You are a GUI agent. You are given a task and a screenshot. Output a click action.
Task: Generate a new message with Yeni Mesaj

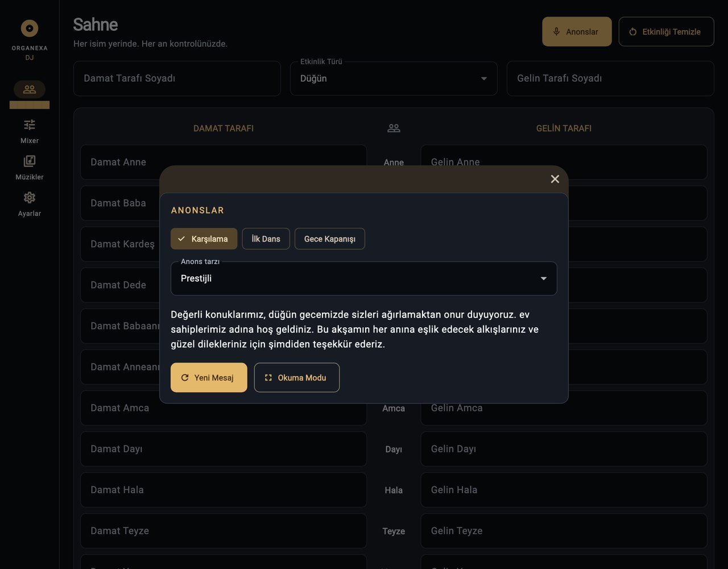(x=209, y=378)
